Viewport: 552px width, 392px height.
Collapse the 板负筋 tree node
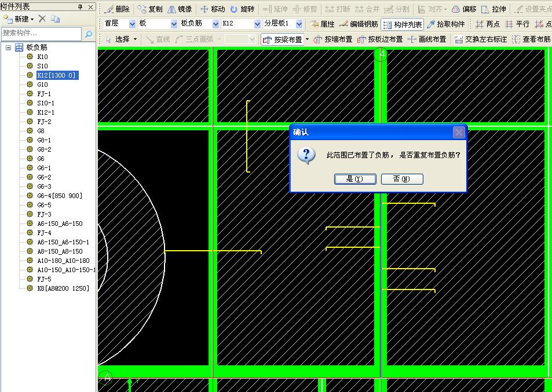coord(9,47)
